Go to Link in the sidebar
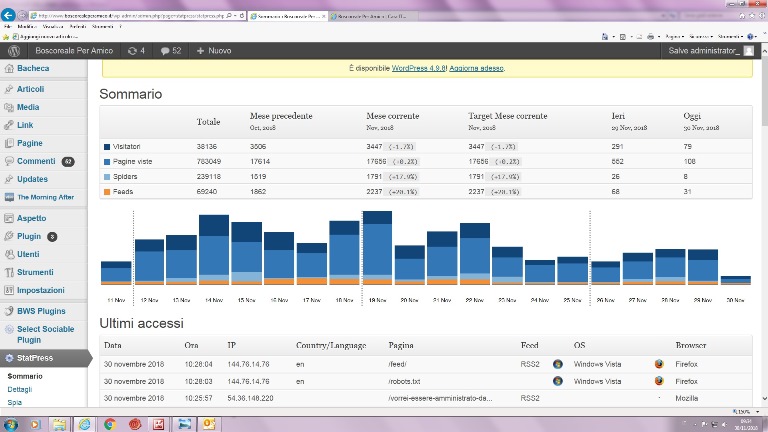This screenshot has width=768, height=432. pos(25,125)
